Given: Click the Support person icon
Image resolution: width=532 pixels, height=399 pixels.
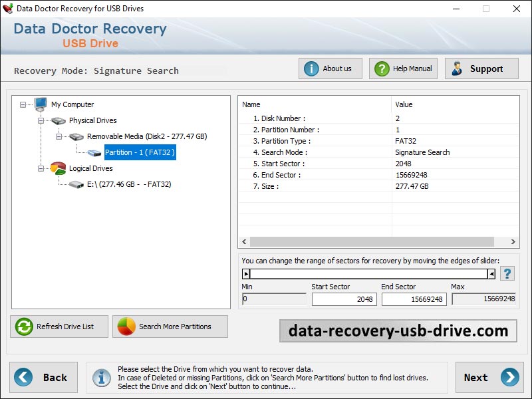Looking at the screenshot, I should tap(458, 68).
